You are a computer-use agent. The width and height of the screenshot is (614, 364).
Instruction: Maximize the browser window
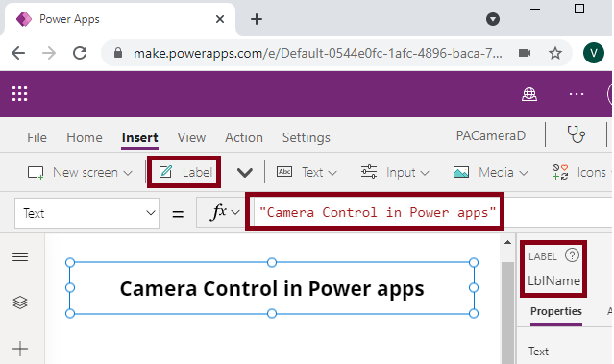tap(579, 9)
